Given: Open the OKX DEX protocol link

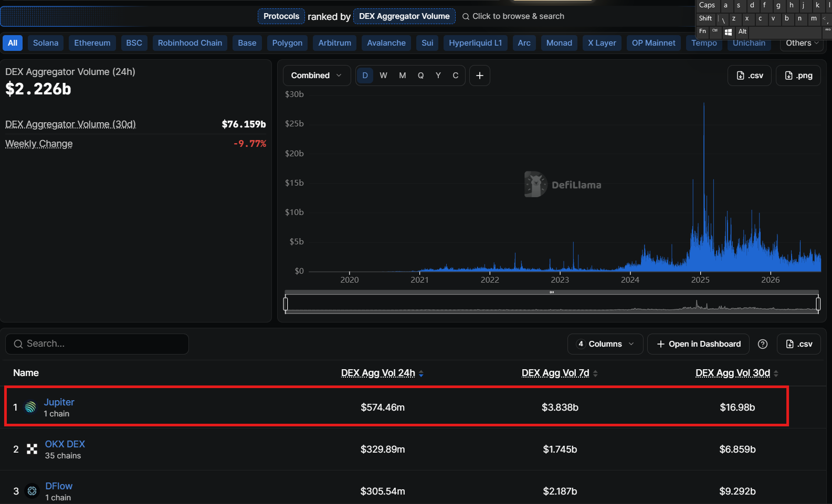Looking at the screenshot, I should coord(65,444).
